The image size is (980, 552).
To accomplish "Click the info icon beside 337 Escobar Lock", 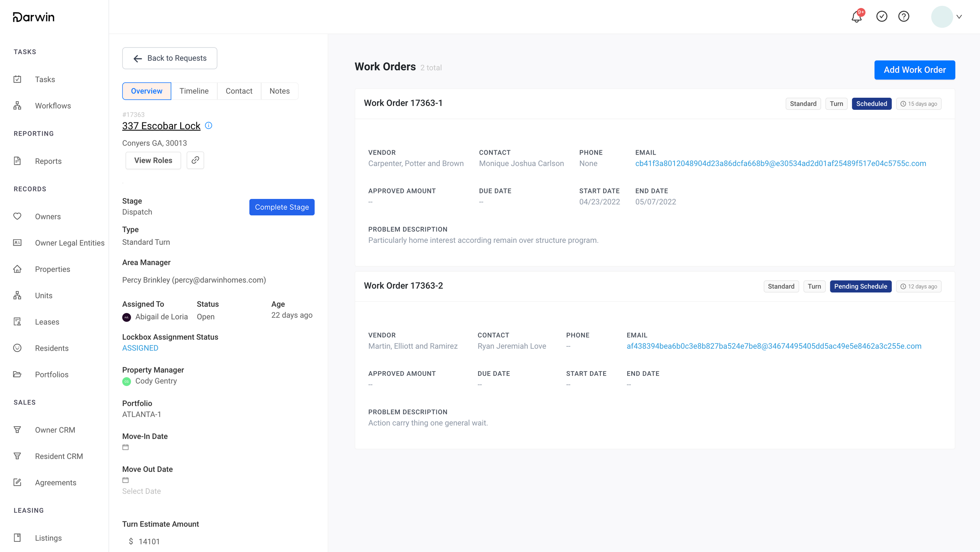I will pyautogui.click(x=209, y=126).
